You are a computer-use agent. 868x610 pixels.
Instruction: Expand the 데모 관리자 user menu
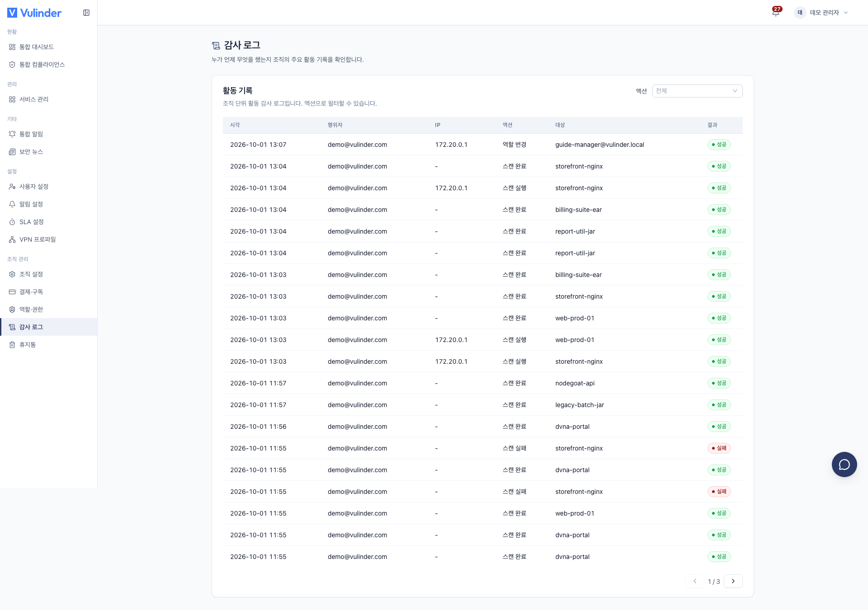click(821, 13)
